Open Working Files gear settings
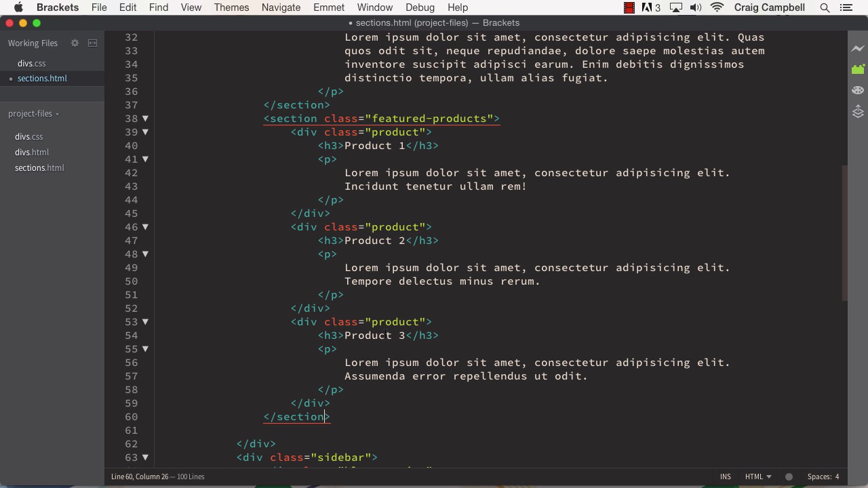868x488 pixels. tap(75, 43)
